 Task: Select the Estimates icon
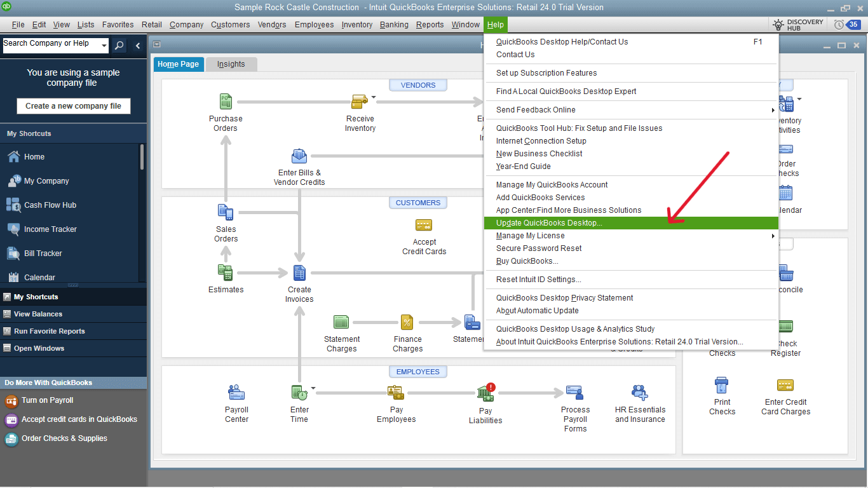(226, 271)
